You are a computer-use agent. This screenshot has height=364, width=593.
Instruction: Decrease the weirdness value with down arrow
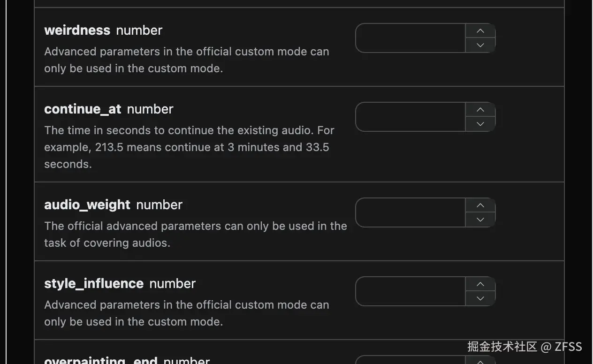tap(480, 45)
